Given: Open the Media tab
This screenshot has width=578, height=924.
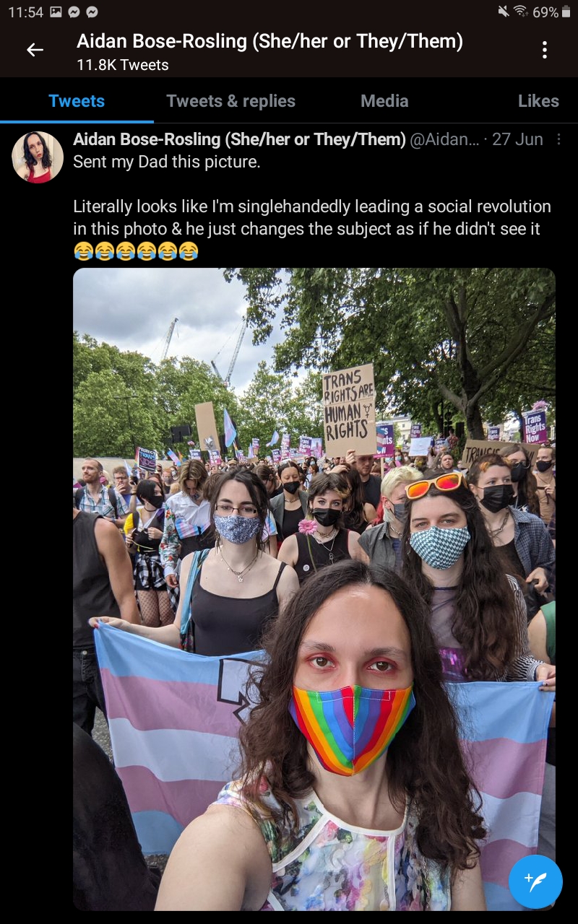Looking at the screenshot, I should pos(384,101).
